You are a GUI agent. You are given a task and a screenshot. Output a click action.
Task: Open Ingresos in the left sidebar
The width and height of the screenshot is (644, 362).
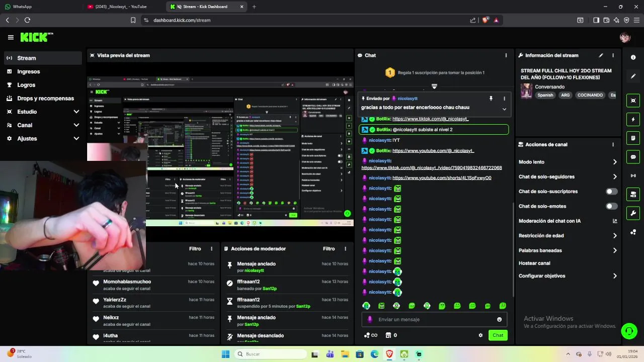[43, 71]
